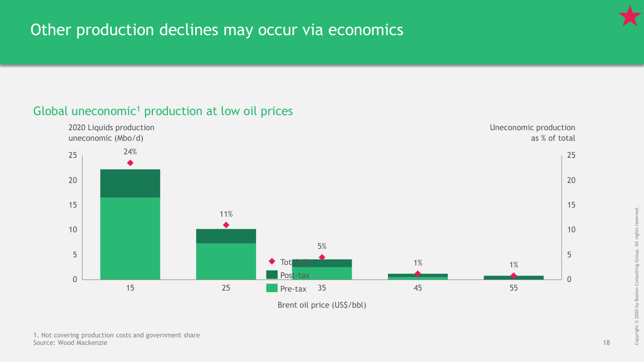
Task: Click the chart heading 'Global uneconomic production'
Action: [x=163, y=111]
